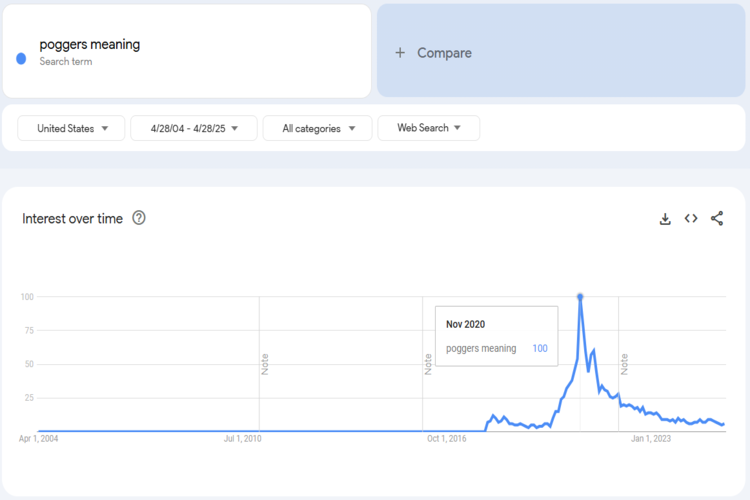
Task: Click the Search term subtitle text
Action: click(x=66, y=61)
